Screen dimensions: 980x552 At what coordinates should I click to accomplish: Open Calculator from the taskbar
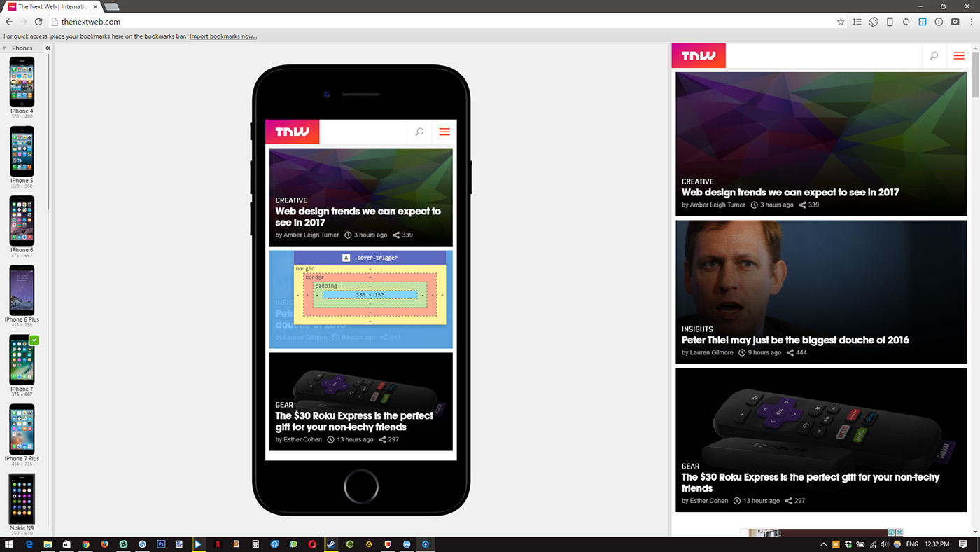click(x=255, y=544)
